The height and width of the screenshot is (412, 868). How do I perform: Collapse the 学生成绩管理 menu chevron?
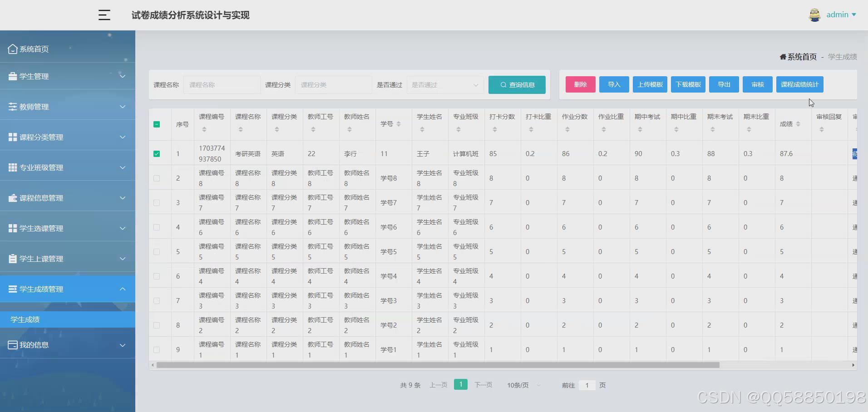click(123, 289)
